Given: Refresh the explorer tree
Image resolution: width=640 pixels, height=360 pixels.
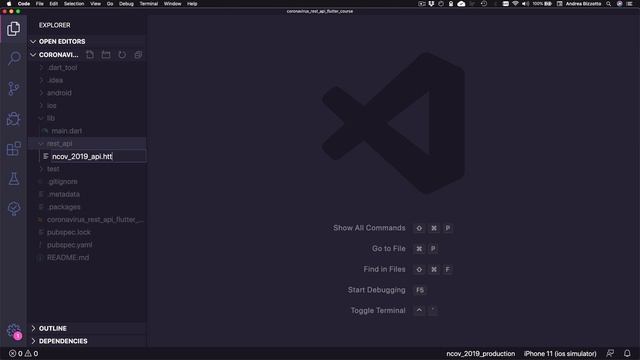Looking at the screenshot, I should pyautogui.click(x=122, y=55).
